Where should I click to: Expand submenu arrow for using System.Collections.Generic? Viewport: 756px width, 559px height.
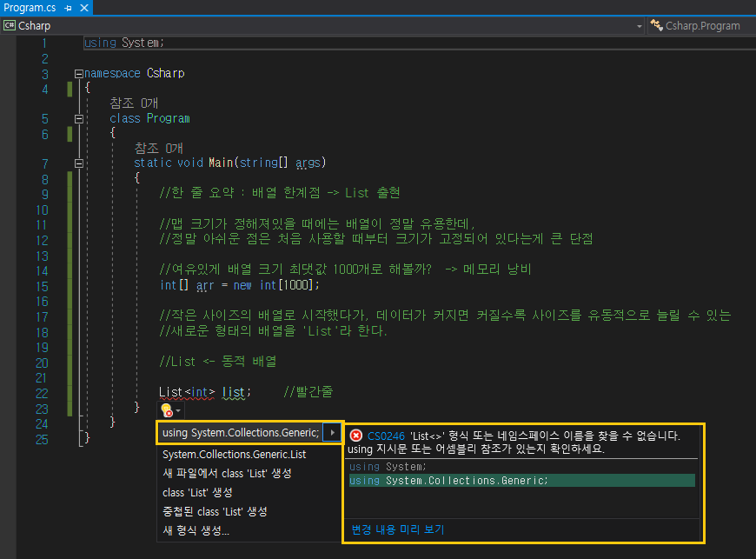coord(332,433)
